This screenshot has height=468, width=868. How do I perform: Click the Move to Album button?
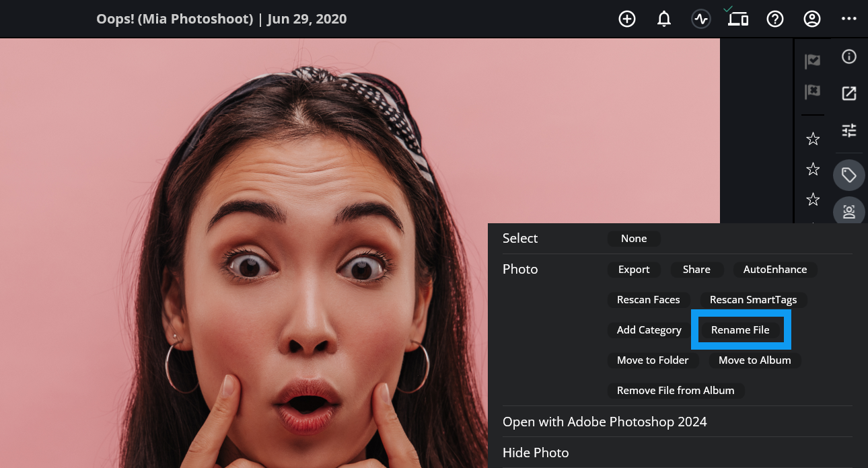click(x=754, y=360)
